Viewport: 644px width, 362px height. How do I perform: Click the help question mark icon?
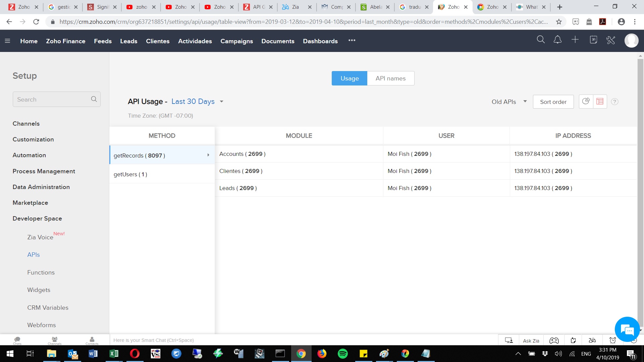[x=614, y=102]
